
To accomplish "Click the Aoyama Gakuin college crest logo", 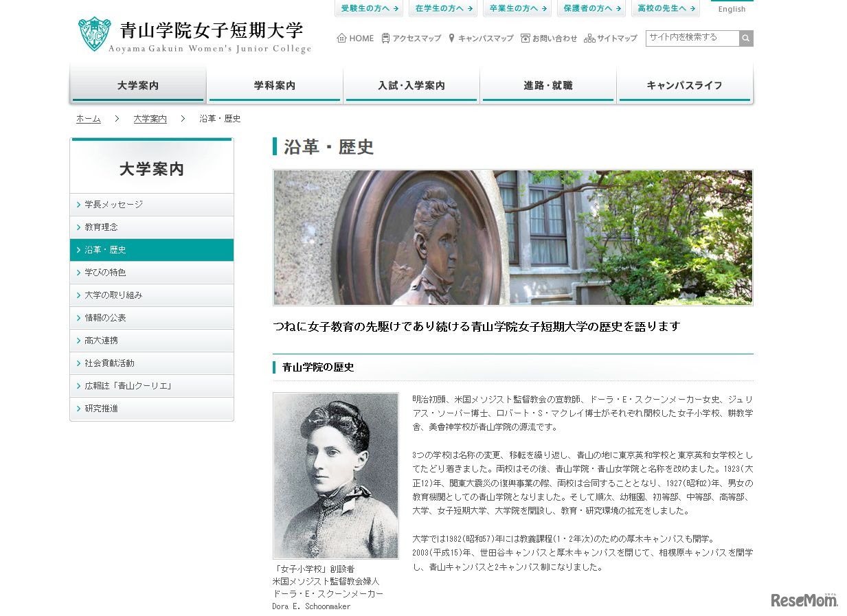I will click(x=94, y=34).
